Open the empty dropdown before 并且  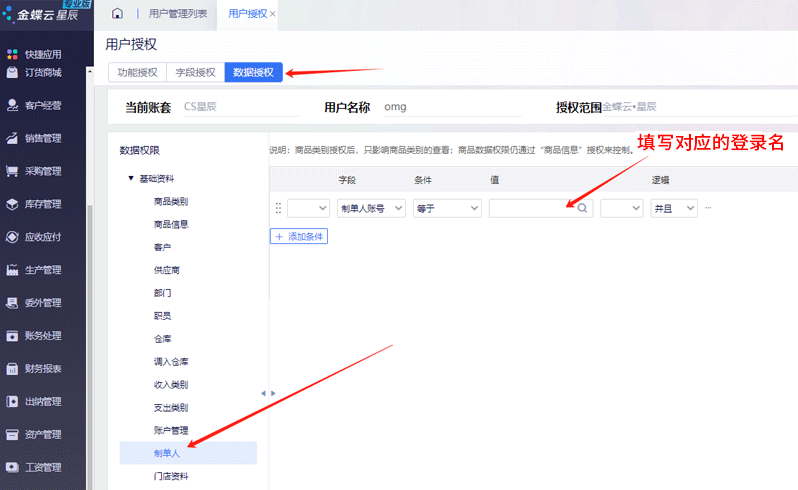point(621,208)
